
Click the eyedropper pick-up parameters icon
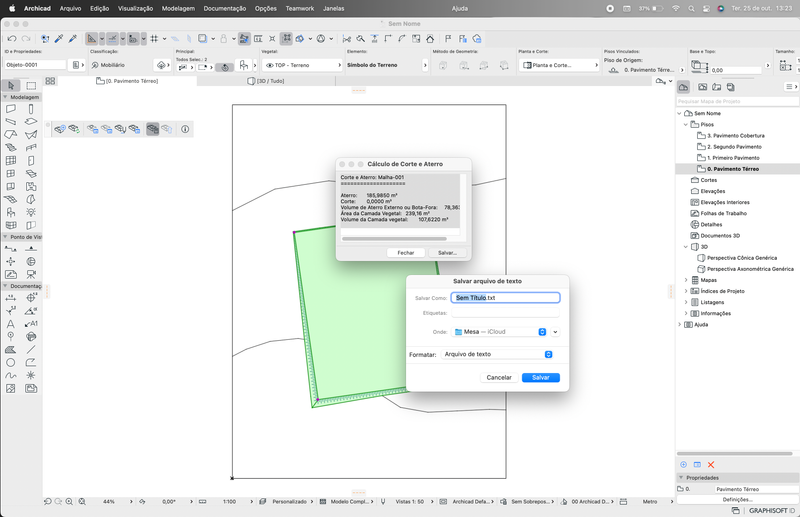tap(59, 39)
